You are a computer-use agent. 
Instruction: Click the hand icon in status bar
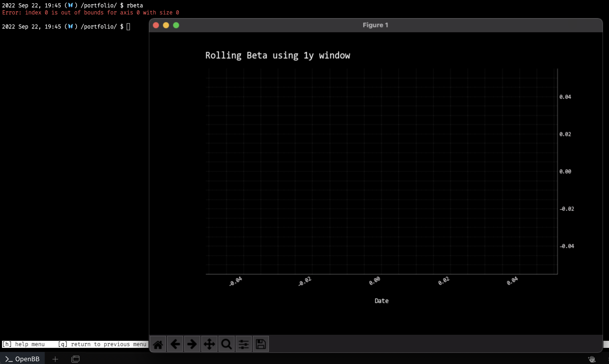592,359
